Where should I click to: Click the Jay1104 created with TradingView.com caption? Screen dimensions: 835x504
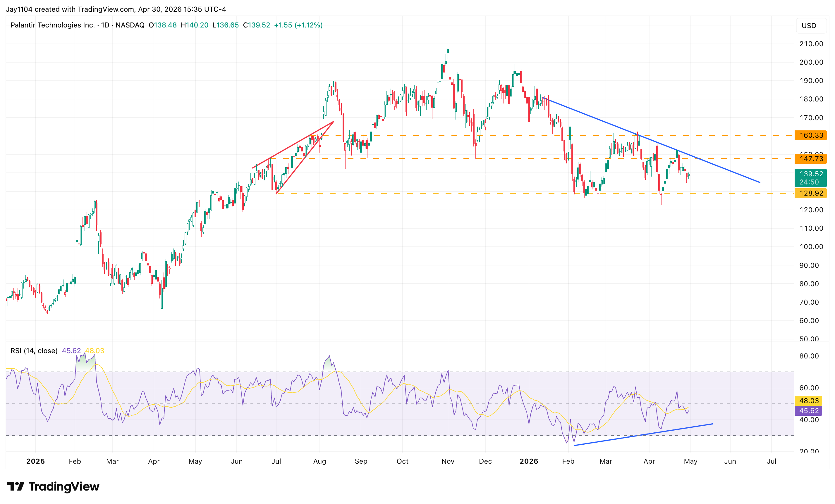pyautogui.click(x=116, y=9)
